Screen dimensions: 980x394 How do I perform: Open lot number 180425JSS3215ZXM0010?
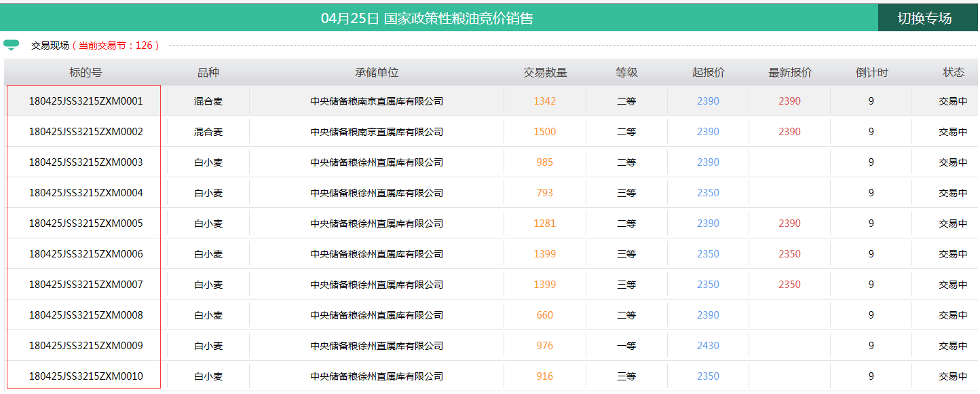point(86,376)
